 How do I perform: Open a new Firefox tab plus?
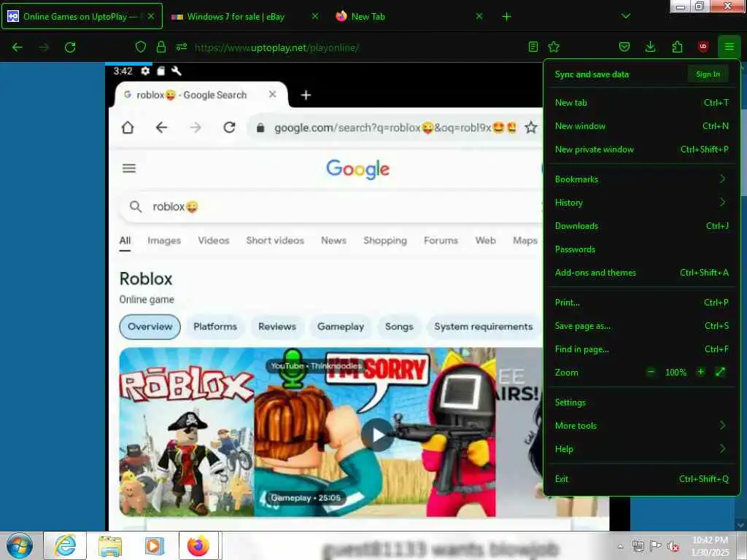point(506,17)
